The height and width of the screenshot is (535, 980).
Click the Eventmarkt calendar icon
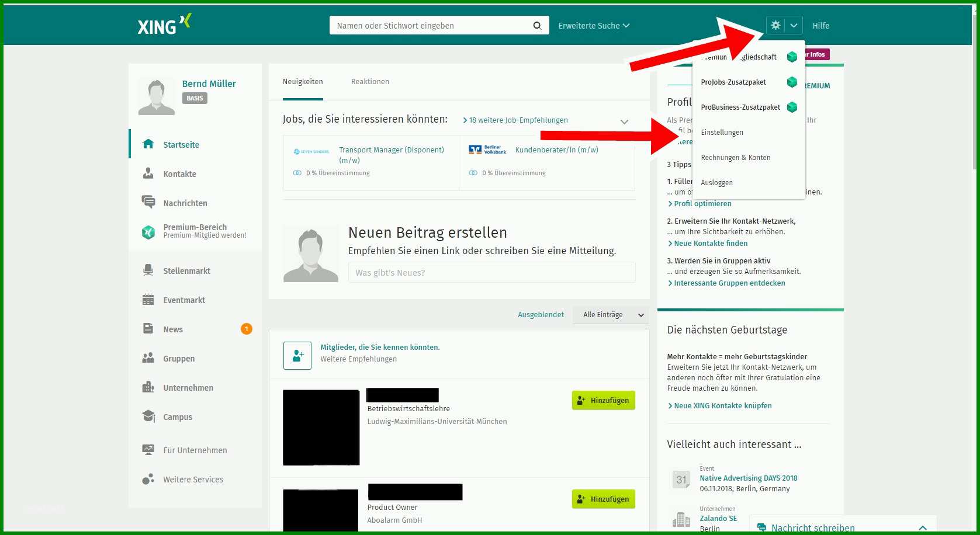(148, 300)
